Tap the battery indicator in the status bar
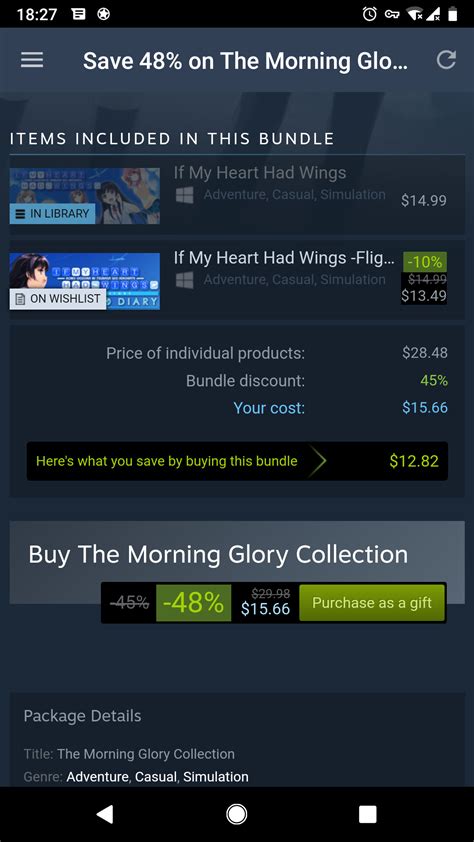This screenshot has height=842, width=474. click(453, 14)
